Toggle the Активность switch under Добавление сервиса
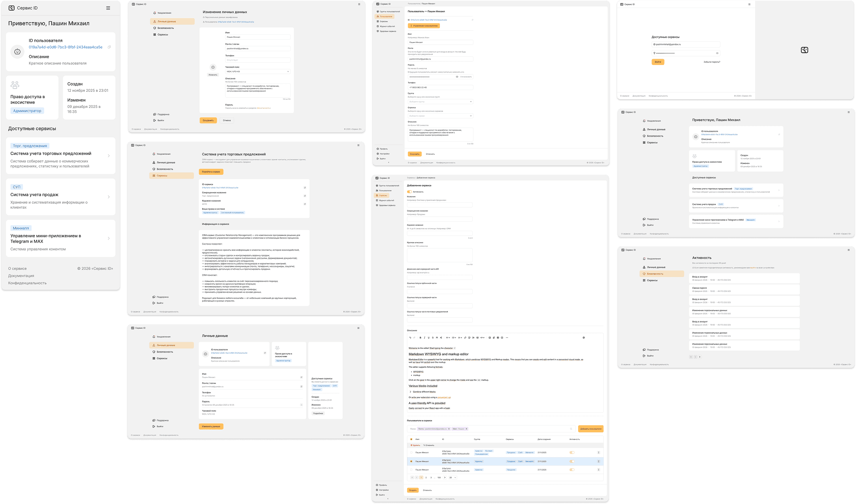The height and width of the screenshot is (504, 856). 409,192
